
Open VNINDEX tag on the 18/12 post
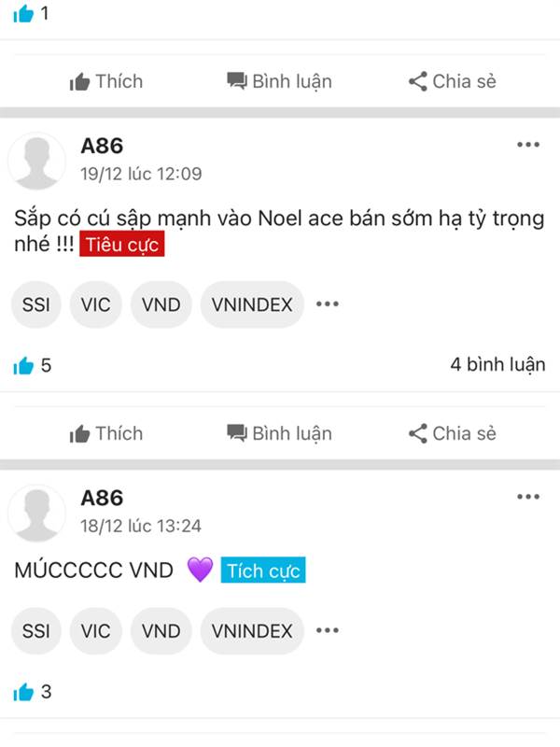pyautogui.click(x=252, y=631)
